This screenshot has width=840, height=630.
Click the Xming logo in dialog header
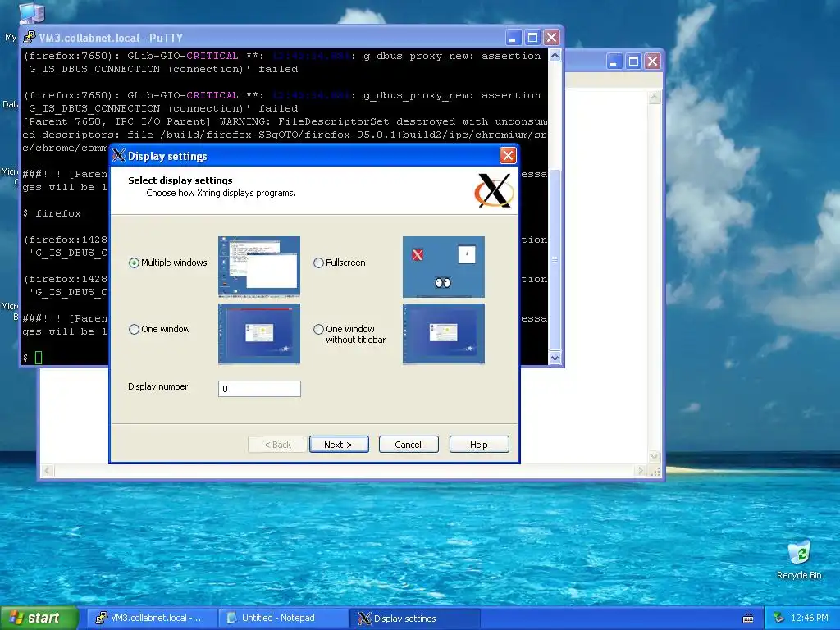point(494,190)
